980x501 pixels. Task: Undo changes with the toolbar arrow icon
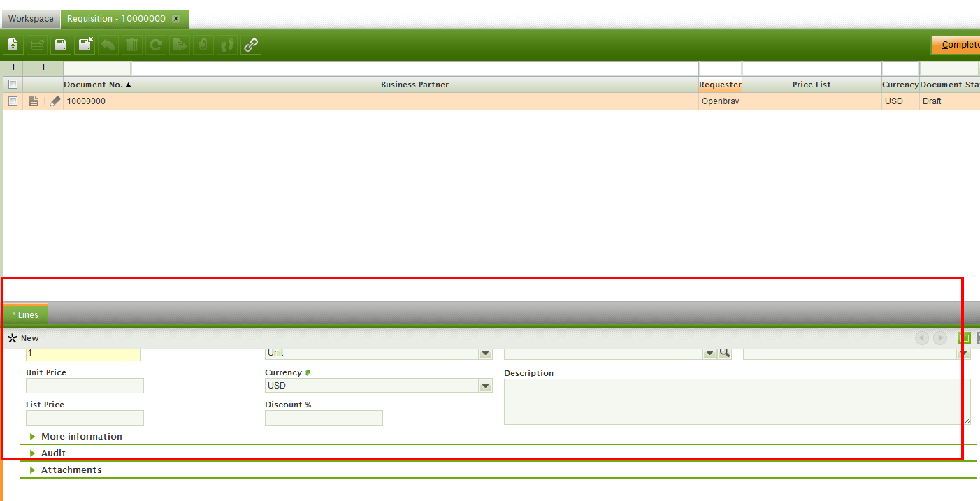click(108, 45)
